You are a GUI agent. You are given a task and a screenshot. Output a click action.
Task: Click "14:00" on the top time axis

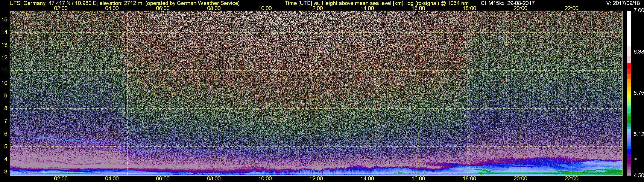pyautogui.click(x=367, y=8)
